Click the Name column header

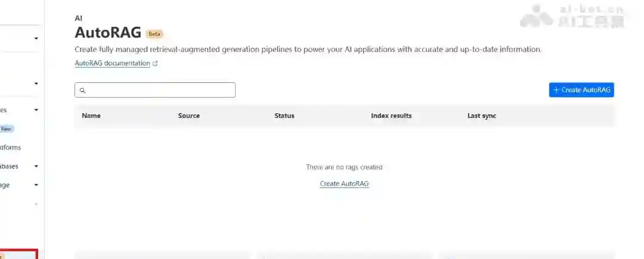click(91, 116)
